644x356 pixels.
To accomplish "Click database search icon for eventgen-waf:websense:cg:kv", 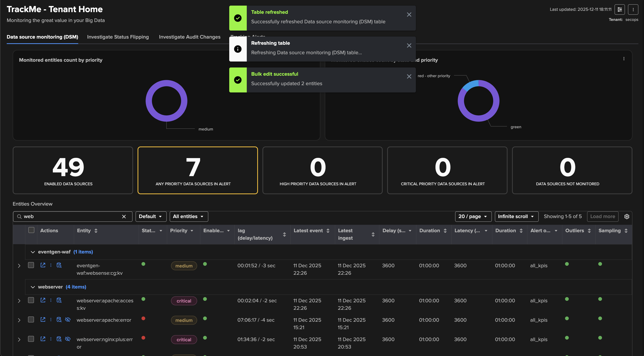I will click(59, 265).
